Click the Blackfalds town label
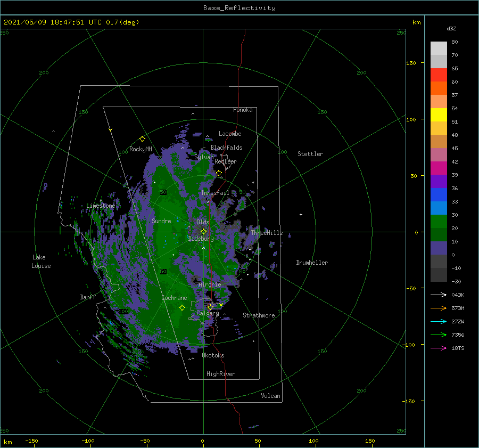 pyautogui.click(x=226, y=148)
